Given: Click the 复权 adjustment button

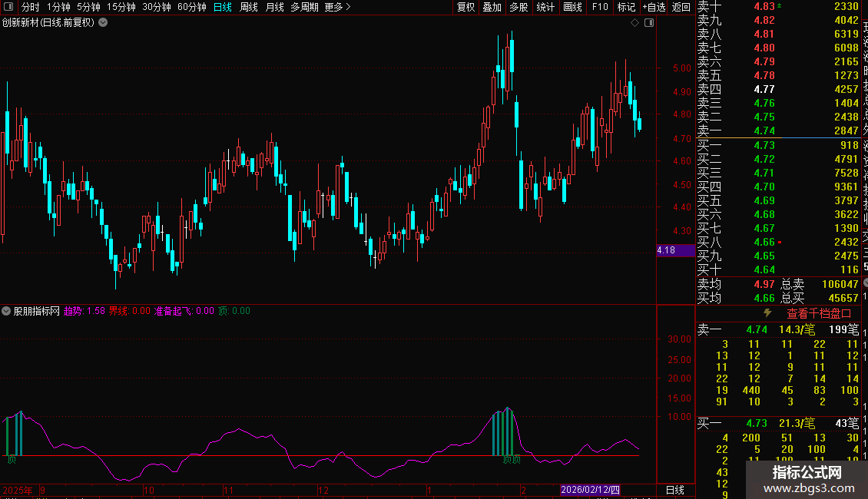Looking at the screenshot, I should click(465, 7).
